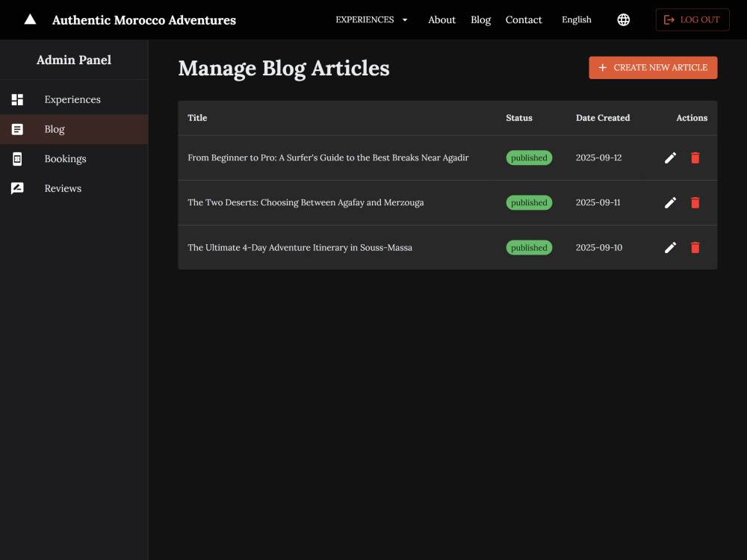This screenshot has width=747, height=560.
Task: Click the Title column header
Action: (197, 118)
